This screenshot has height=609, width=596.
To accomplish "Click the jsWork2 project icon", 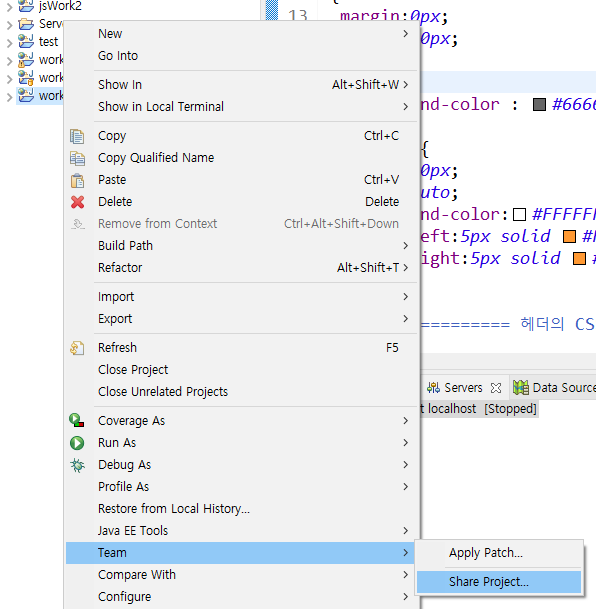I will pos(26,5).
